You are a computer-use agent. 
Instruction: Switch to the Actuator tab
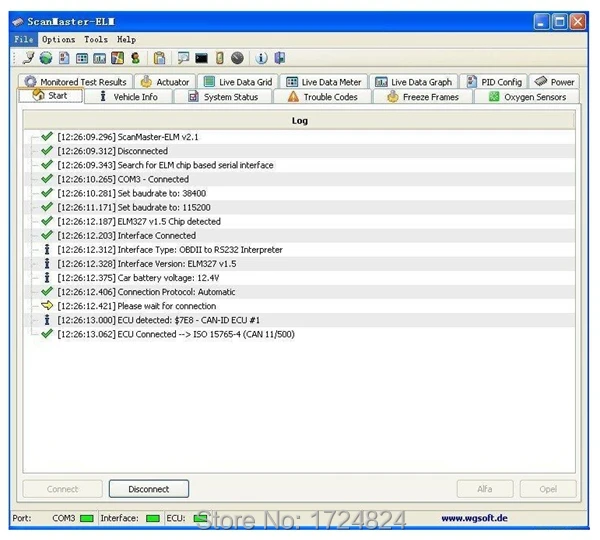pos(165,82)
